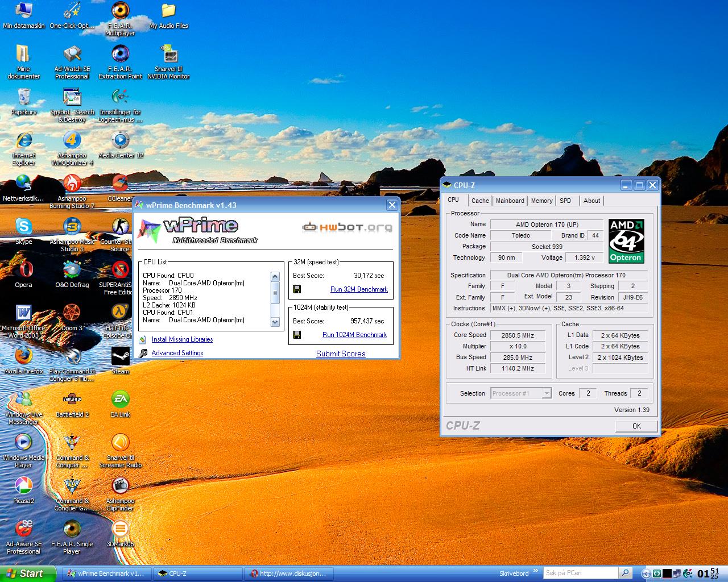Switch to the Mainboard tab
This screenshot has height=582, width=728.
click(x=510, y=201)
